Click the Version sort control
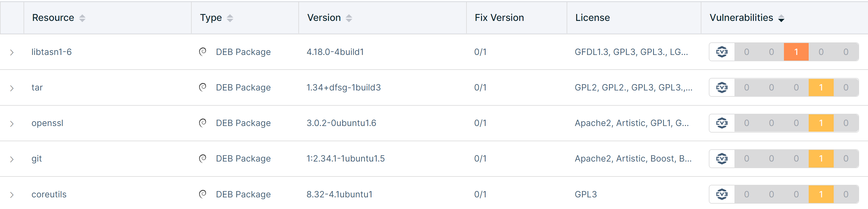868x209 pixels. pos(349,18)
